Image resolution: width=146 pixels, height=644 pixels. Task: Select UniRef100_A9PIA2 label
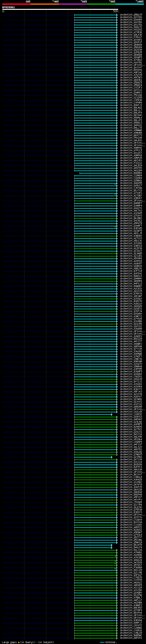point(131,72)
